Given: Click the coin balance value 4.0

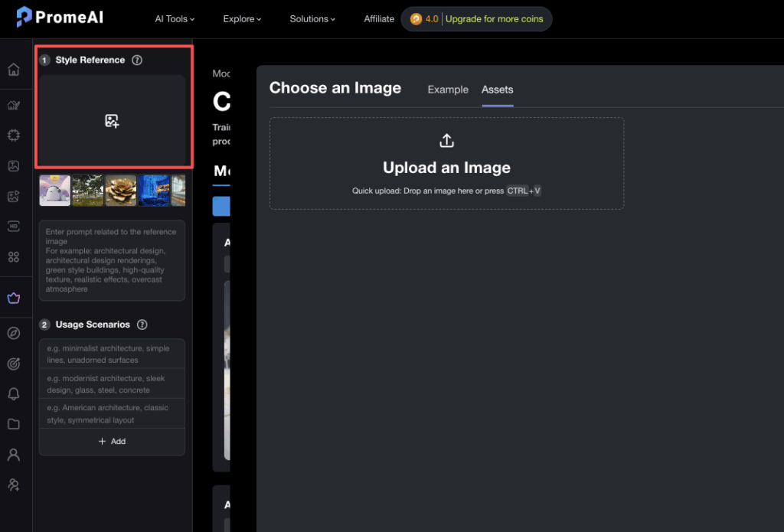Looking at the screenshot, I should click(x=432, y=19).
